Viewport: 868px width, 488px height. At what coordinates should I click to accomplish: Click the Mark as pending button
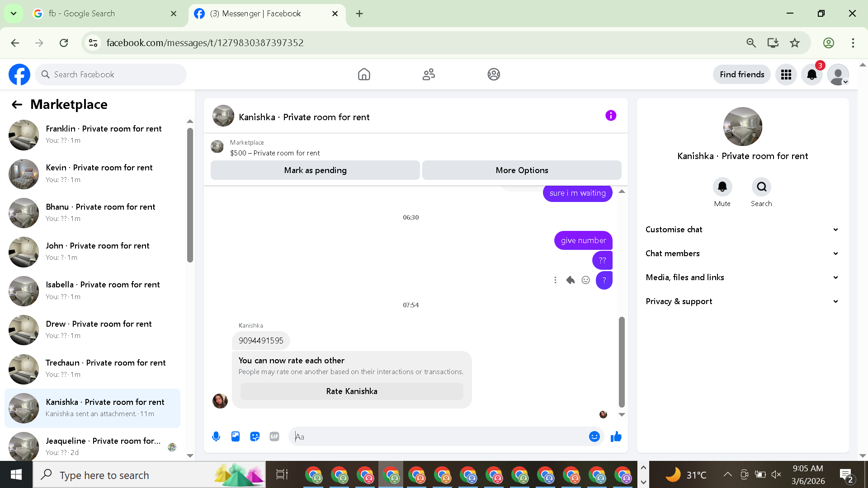tap(315, 170)
